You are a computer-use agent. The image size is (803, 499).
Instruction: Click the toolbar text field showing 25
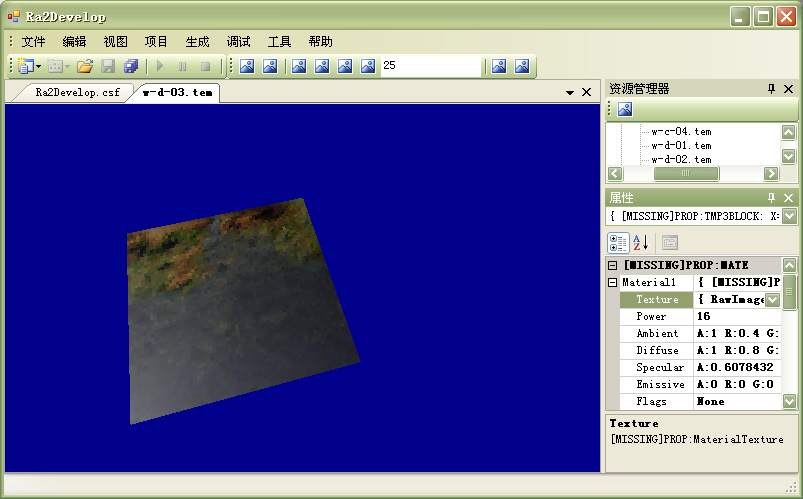pyautogui.click(x=430, y=66)
